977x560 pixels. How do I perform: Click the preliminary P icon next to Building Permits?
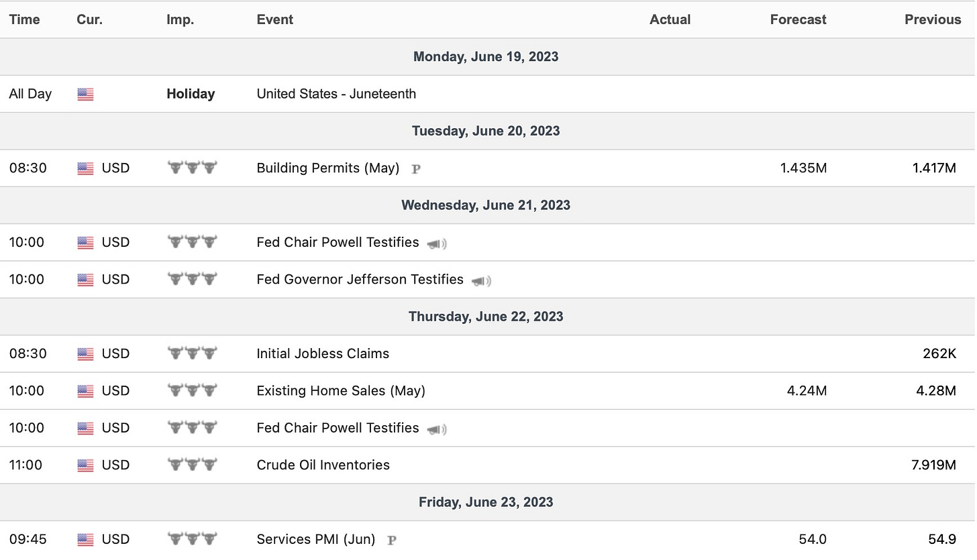(416, 169)
